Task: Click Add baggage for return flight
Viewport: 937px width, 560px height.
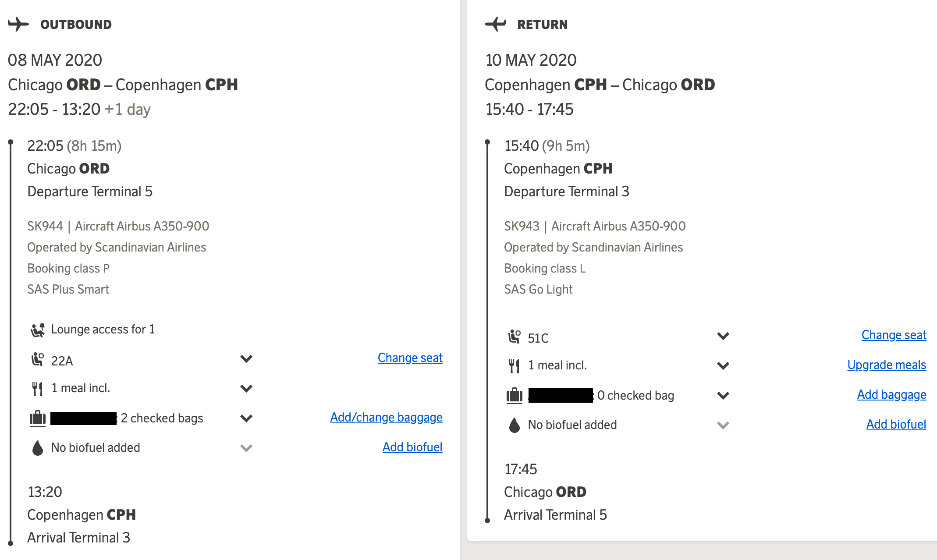Action: pyautogui.click(x=891, y=395)
